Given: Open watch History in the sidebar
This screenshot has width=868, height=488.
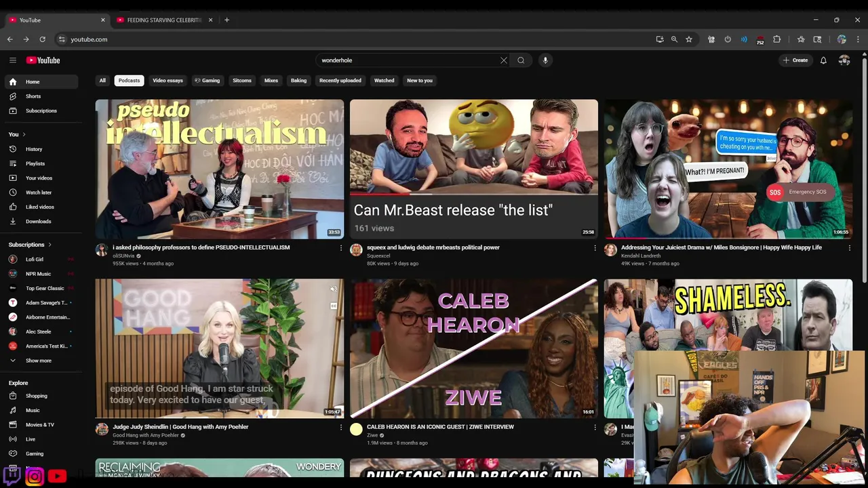Looking at the screenshot, I should pos(41,149).
